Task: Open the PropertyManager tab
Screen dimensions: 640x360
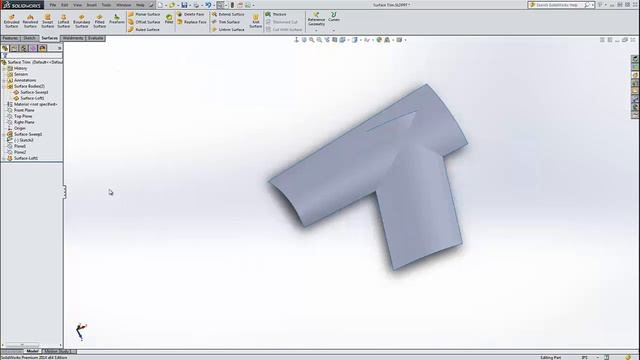Action: 14,48
